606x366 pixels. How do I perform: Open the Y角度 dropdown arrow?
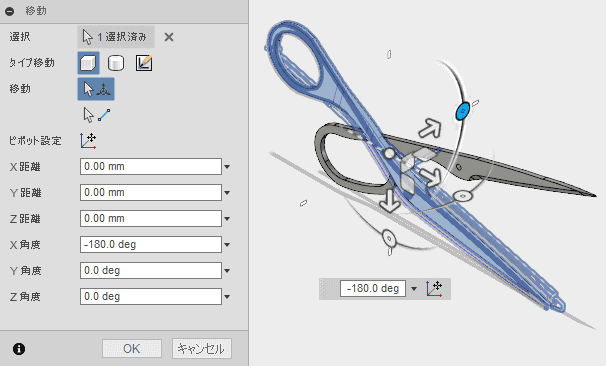tap(227, 271)
